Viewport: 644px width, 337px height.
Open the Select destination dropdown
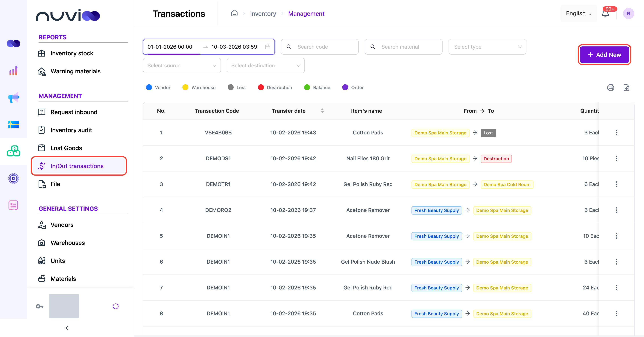pyautogui.click(x=265, y=66)
